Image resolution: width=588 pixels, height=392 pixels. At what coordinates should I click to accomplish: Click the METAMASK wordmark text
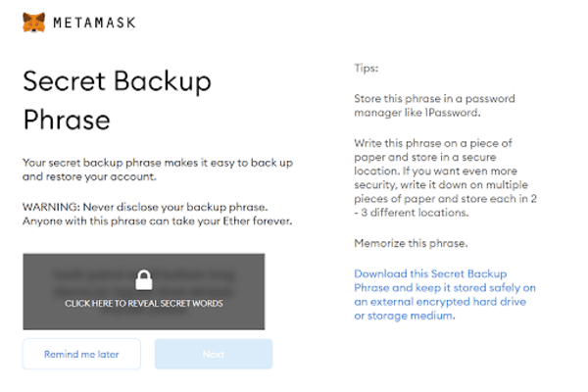pyautogui.click(x=96, y=22)
